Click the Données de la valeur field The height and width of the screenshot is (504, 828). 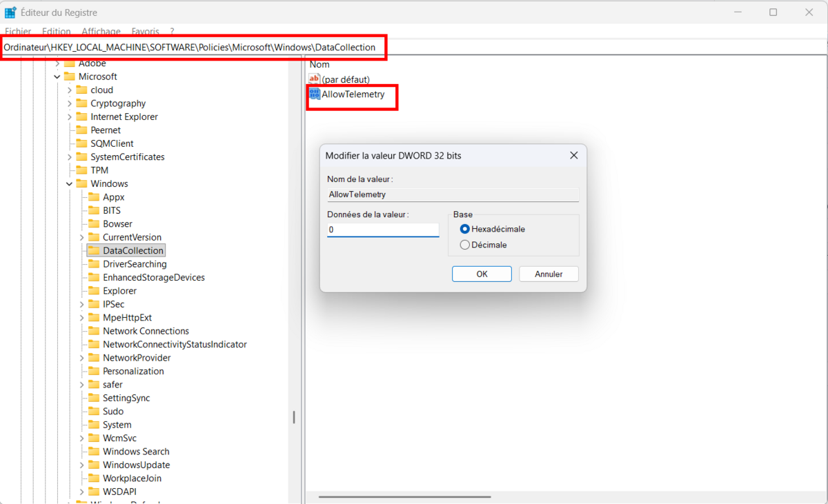(x=383, y=230)
